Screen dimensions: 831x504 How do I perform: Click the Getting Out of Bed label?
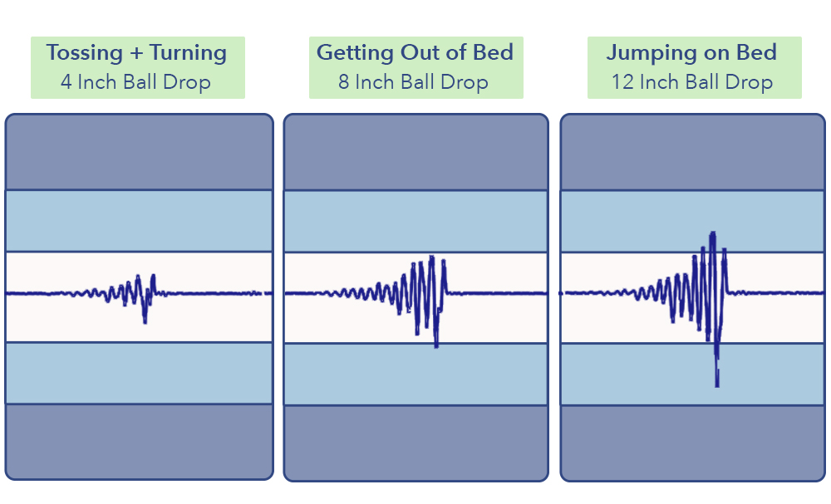[x=415, y=53]
